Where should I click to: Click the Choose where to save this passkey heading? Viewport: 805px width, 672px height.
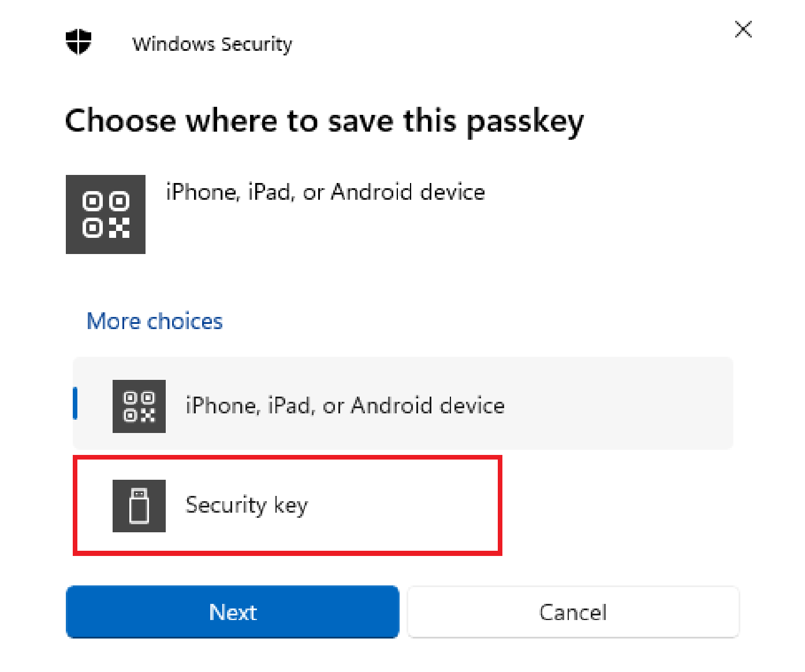[325, 120]
